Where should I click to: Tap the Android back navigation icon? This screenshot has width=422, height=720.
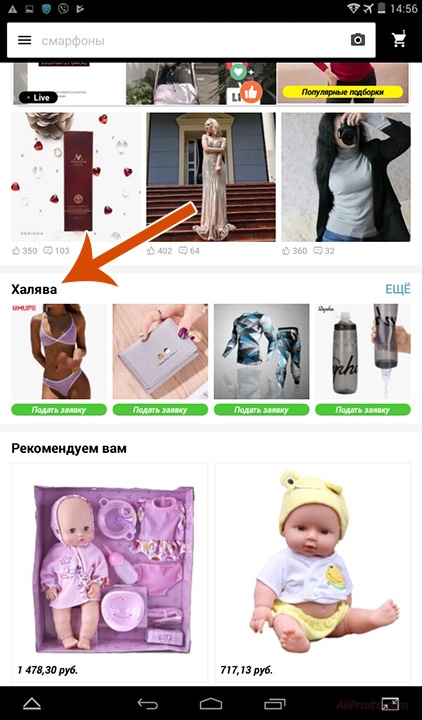[x=147, y=704]
